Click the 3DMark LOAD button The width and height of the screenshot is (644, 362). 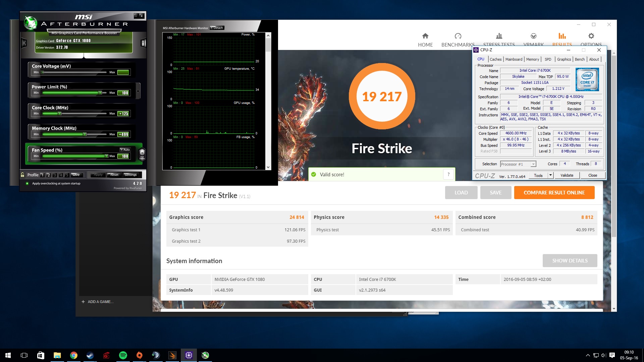coord(461,193)
